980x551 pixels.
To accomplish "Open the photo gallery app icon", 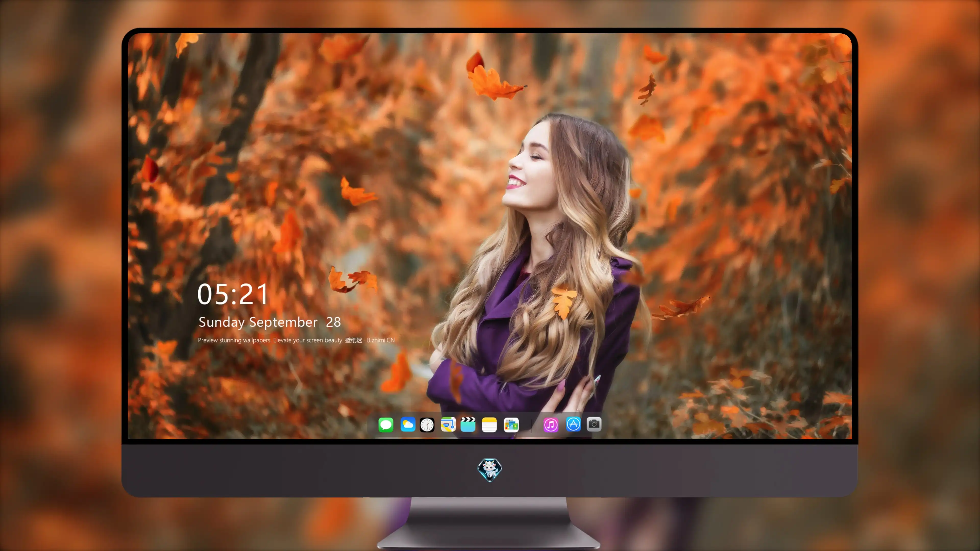I will coord(511,424).
